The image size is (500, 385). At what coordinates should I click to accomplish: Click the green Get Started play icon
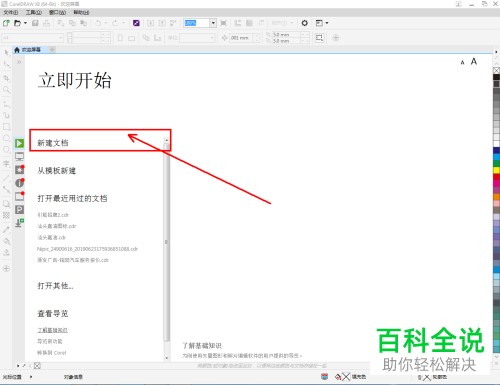coord(19,143)
